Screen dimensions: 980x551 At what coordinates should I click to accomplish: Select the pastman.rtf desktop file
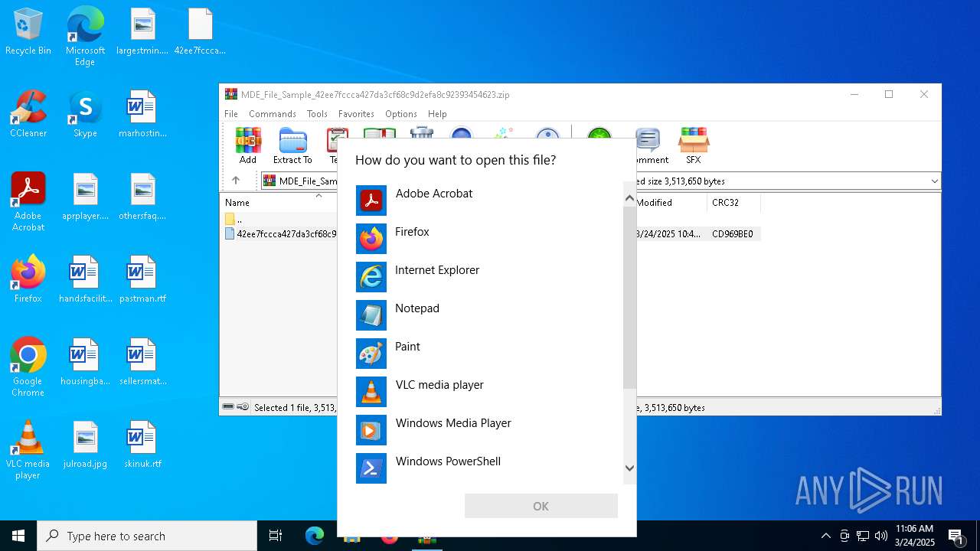(142, 280)
